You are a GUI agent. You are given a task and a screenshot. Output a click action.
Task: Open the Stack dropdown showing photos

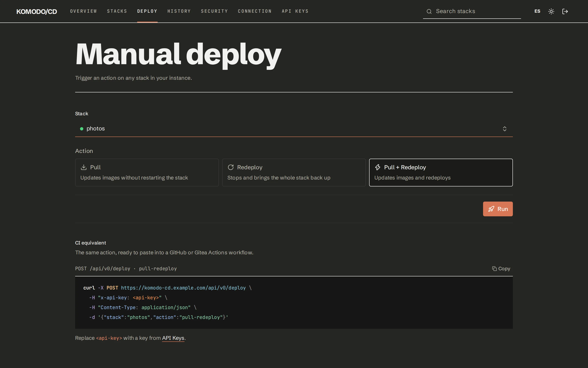[x=294, y=129]
